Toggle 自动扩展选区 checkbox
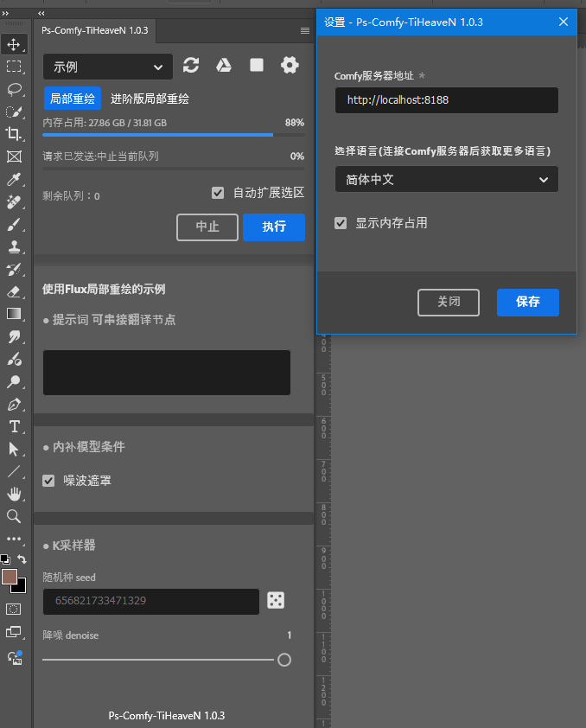Viewport: 586px width, 728px height. [x=218, y=192]
